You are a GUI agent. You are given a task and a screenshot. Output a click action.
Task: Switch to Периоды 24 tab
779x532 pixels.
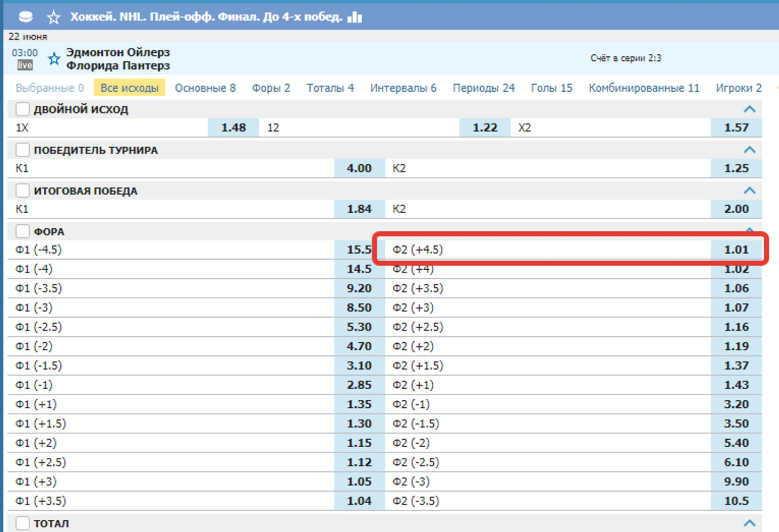pos(484,88)
